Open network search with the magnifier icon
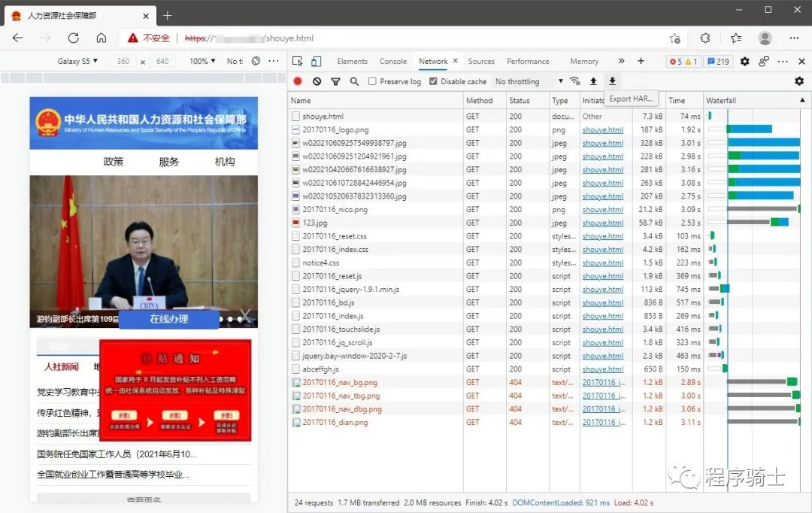812x513 pixels. (x=353, y=81)
